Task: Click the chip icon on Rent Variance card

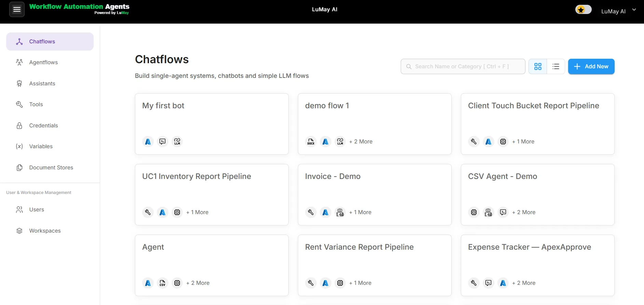Action: point(340,283)
